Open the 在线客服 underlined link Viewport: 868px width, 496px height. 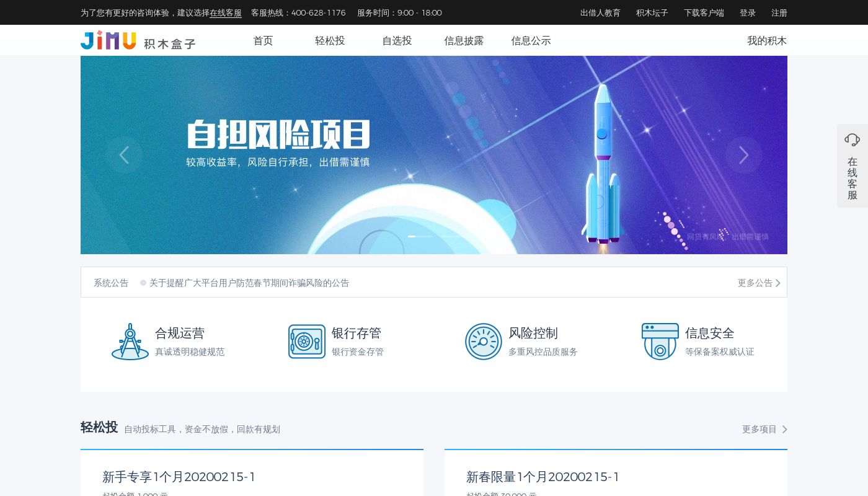pos(226,12)
